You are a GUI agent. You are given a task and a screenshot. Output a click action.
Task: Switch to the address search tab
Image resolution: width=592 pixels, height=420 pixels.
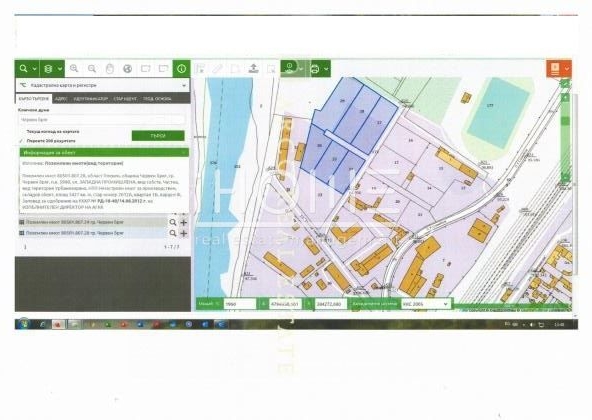pos(61,99)
